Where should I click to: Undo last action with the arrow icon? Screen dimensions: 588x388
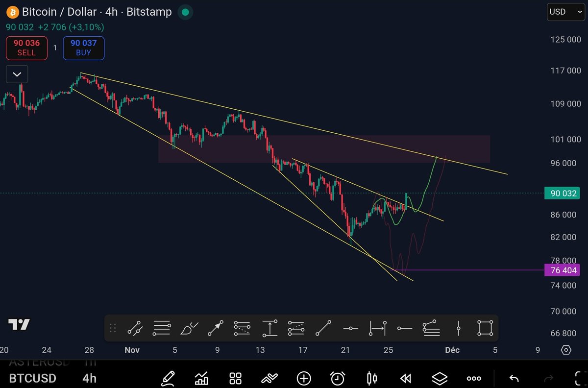pos(514,378)
